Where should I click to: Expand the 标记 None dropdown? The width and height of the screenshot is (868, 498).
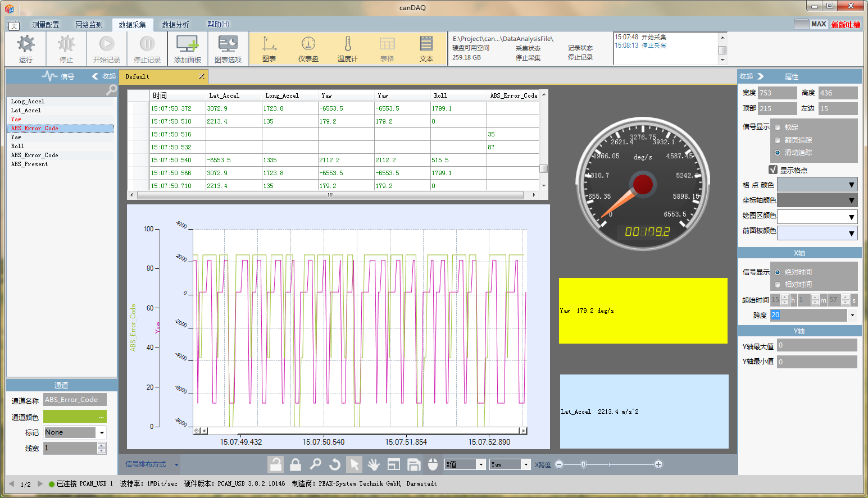pos(102,432)
